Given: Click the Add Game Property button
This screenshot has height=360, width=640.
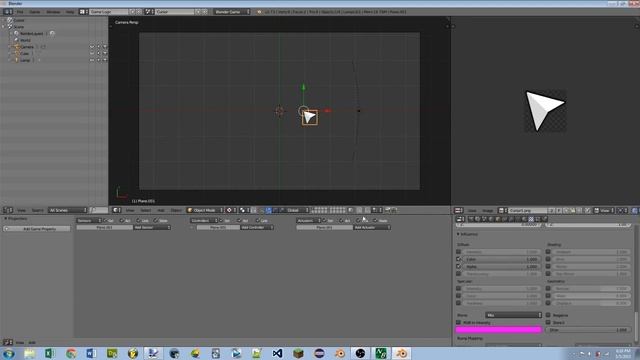Looking at the screenshot, I should pos(38,229).
